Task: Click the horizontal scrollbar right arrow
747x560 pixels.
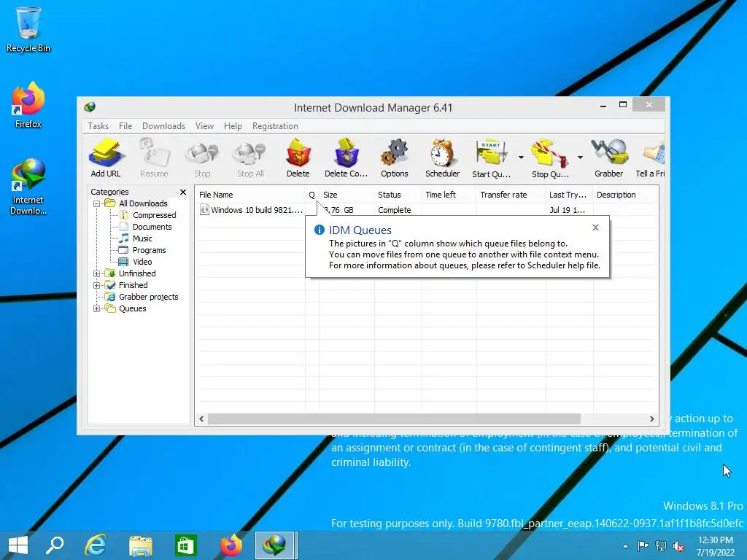Action: [x=651, y=419]
